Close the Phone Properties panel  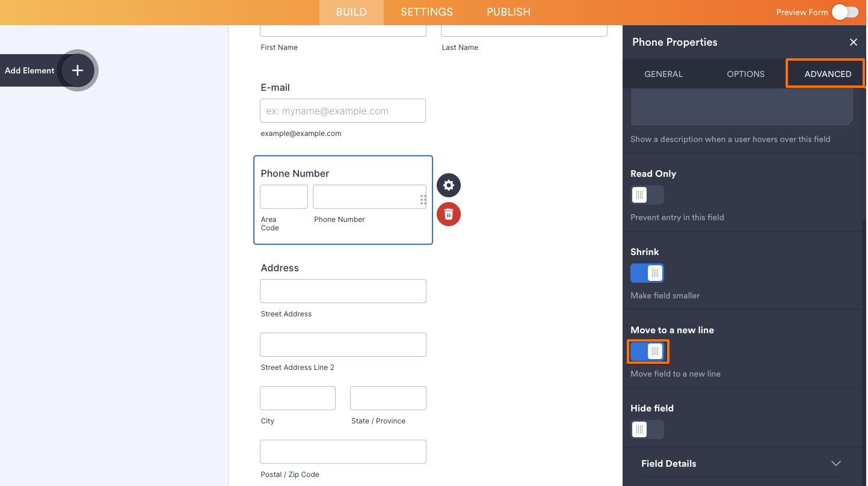pos(854,42)
